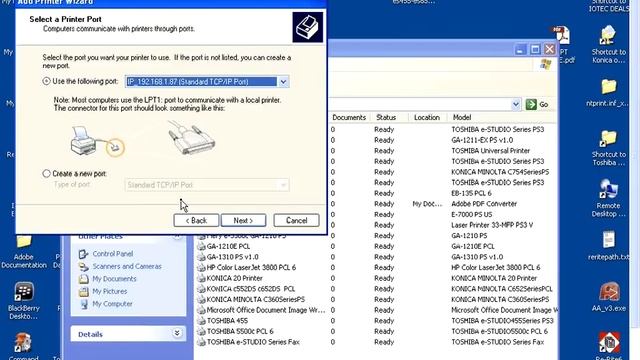Click 'My Doc...' location cell
Screen dimensions: 640x360
point(427,204)
